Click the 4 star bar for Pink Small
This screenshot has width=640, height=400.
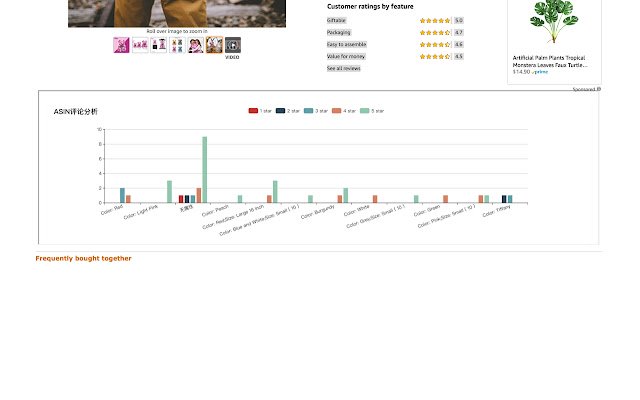coord(481,199)
